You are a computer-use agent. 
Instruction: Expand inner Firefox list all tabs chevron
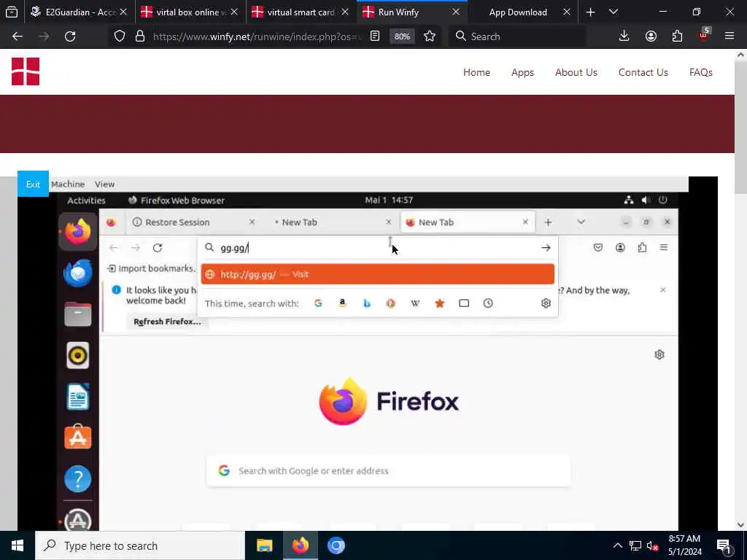tap(581, 222)
